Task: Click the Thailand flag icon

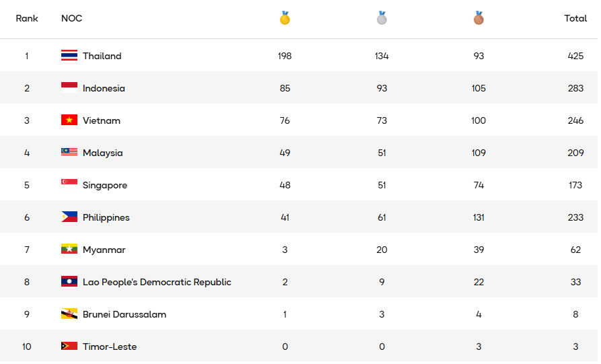Action: click(69, 56)
